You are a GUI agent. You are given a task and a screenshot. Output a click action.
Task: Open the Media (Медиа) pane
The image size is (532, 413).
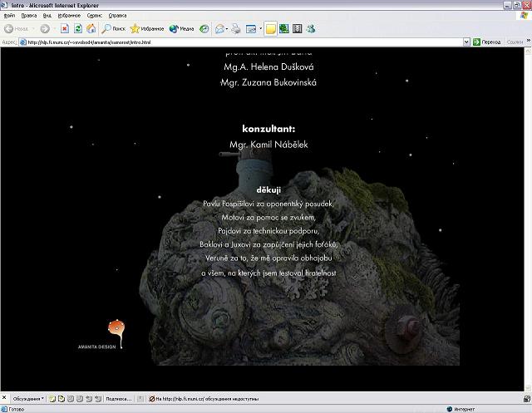(181, 29)
